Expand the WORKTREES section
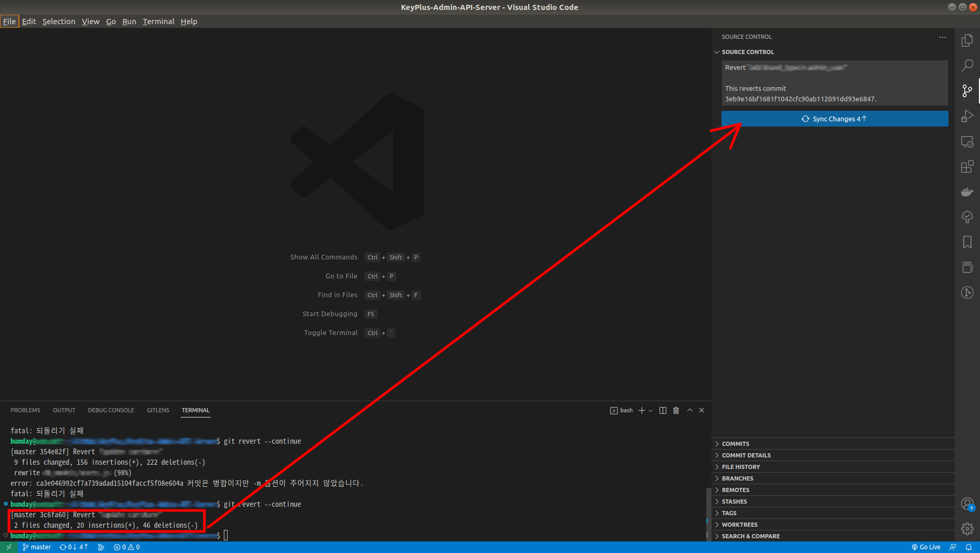The width and height of the screenshot is (980, 553). (x=833, y=525)
